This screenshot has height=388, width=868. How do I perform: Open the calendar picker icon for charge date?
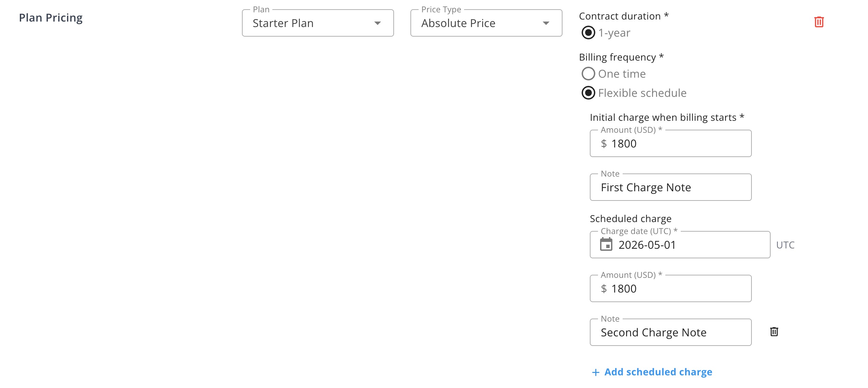606,244
